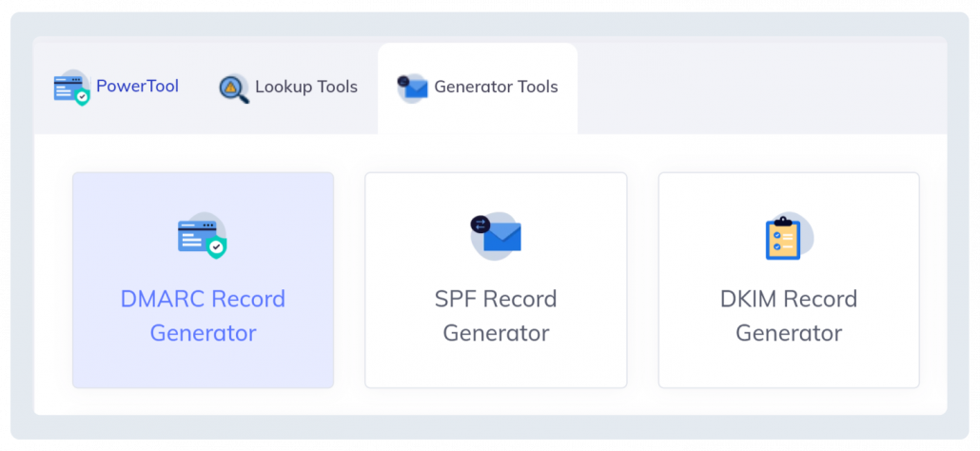Open the SPF Record Generator text link
The width and height of the screenshot is (980, 451).
click(496, 316)
